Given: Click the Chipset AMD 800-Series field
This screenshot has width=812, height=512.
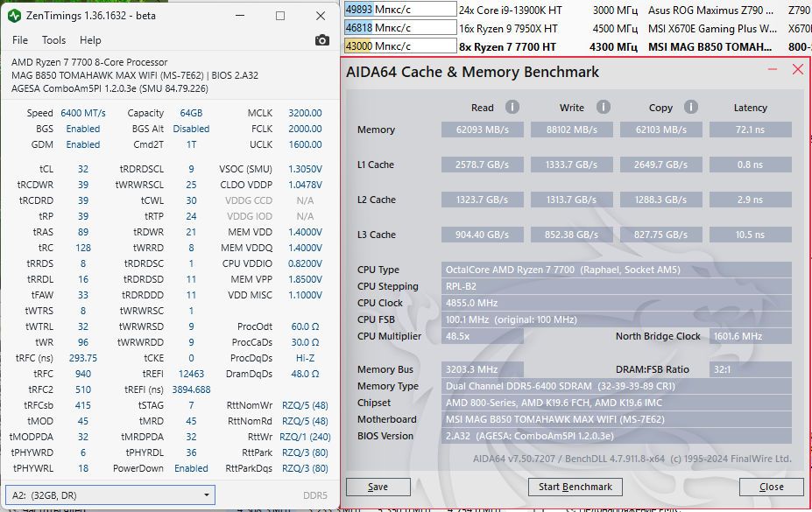Looking at the screenshot, I should point(617,403).
